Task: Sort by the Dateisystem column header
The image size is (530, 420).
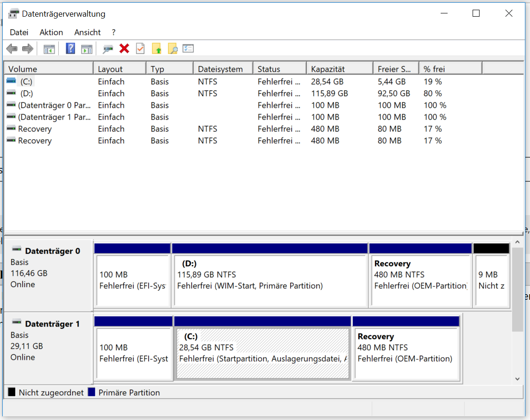Action: click(x=223, y=69)
